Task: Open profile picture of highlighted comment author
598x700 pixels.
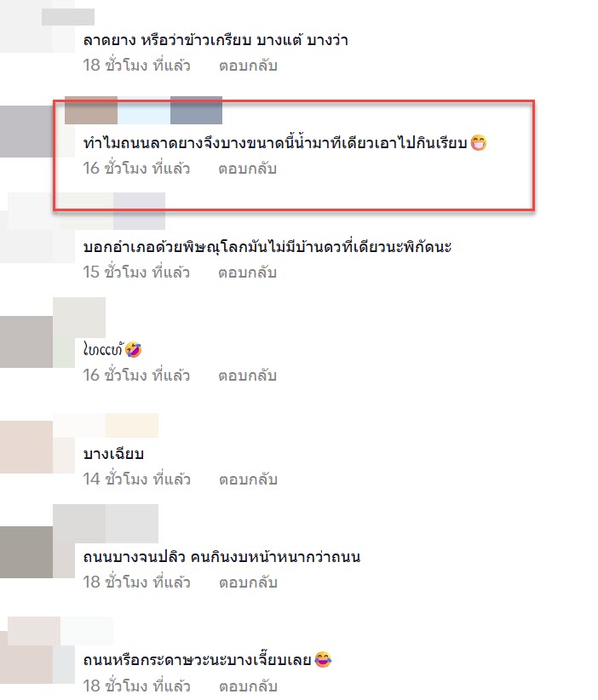Action: tap(26, 132)
